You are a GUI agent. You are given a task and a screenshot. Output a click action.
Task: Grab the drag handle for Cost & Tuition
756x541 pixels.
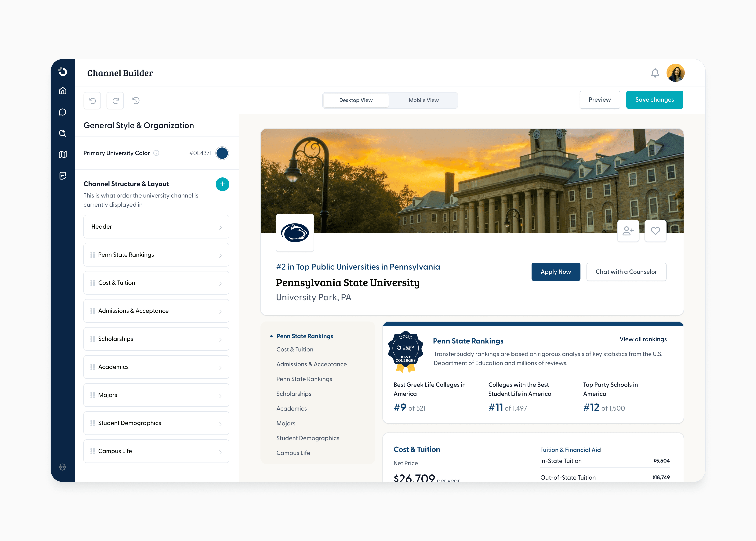click(x=93, y=283)
